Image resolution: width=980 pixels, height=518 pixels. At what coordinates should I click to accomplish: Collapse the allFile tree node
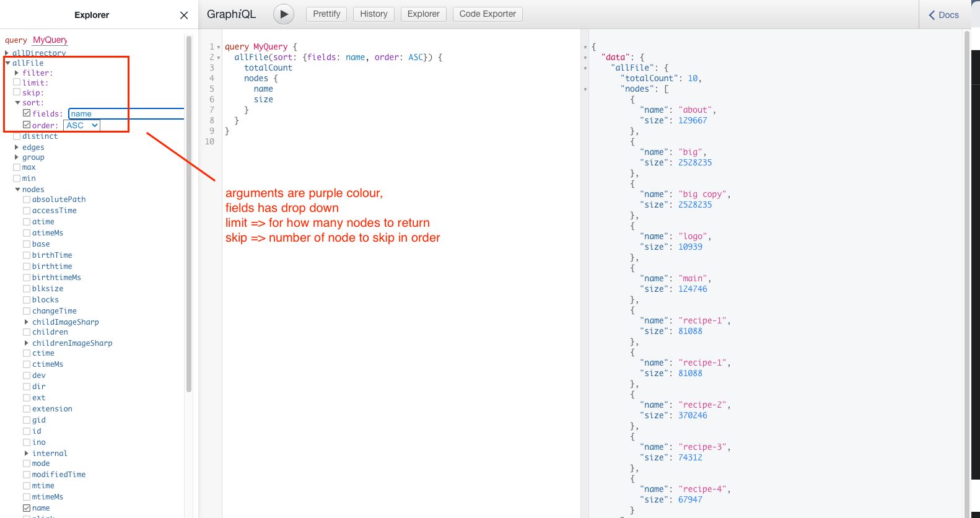click(7, 63)
